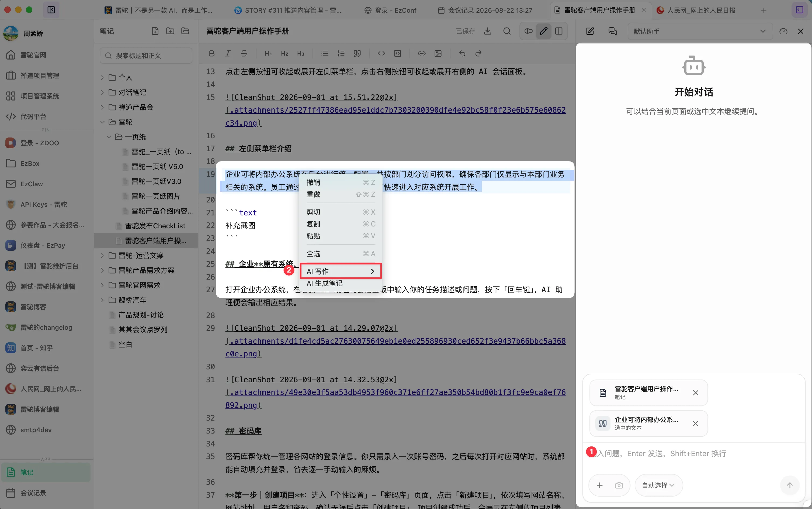The height and width of the screenshot is (509, 812).
Task: Switch to preview mode icon
Action: tap(528, 31)
